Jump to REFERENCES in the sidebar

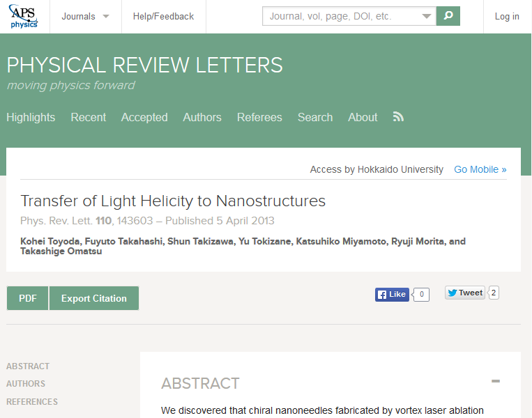[x=32, y=401]
